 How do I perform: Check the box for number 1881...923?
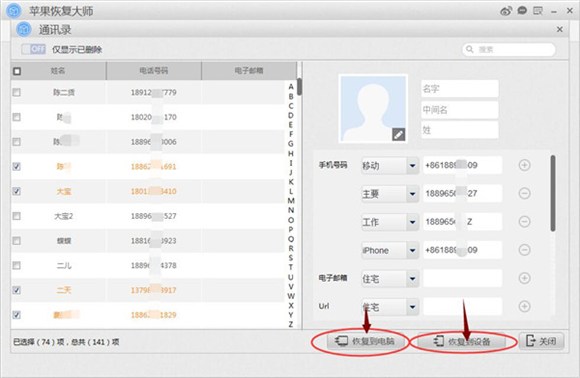(17, 241)
